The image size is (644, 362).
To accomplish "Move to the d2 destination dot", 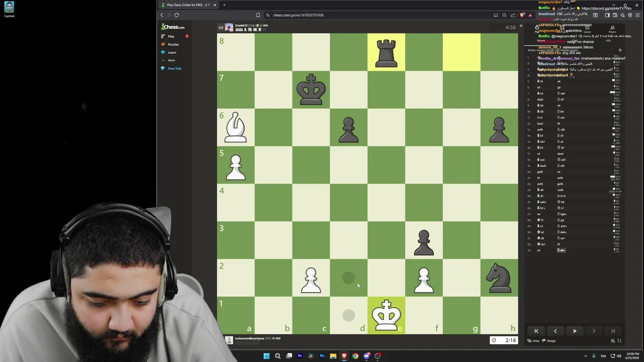I will click(349, 278).
